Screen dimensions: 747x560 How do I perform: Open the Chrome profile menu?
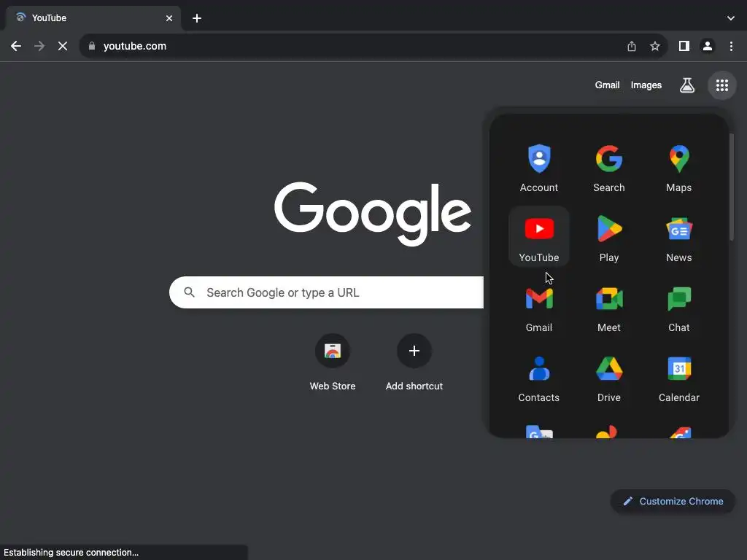tap(708, 46)
